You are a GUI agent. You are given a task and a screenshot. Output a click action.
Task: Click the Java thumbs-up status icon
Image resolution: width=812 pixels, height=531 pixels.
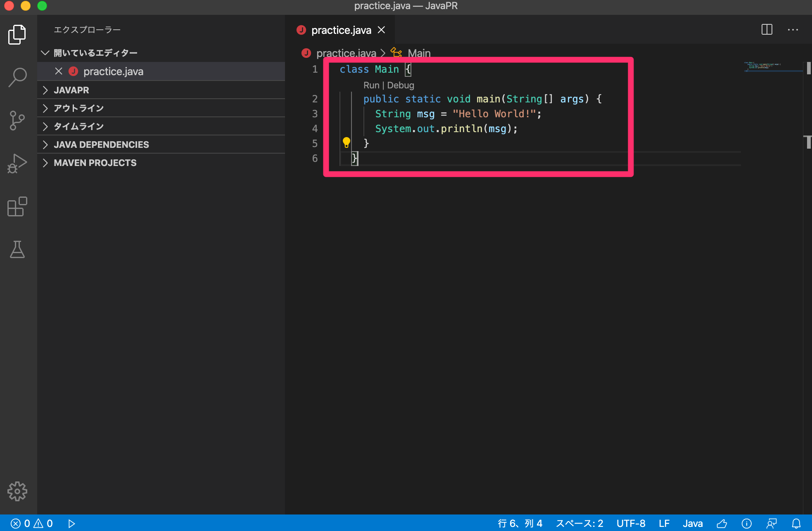pos(722,524)
